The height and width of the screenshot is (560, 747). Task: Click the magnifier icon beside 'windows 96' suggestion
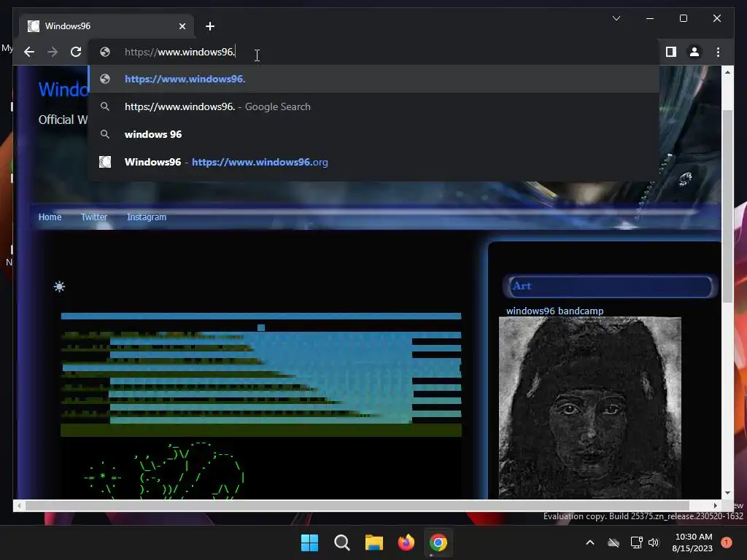pyautogui.click(x=105, y=134)
